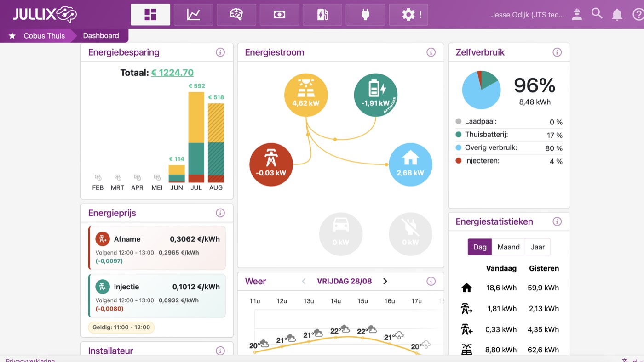644x362 pixels.
Task: Open search with the magnifier icon
Action: click(x=597, y=14)
